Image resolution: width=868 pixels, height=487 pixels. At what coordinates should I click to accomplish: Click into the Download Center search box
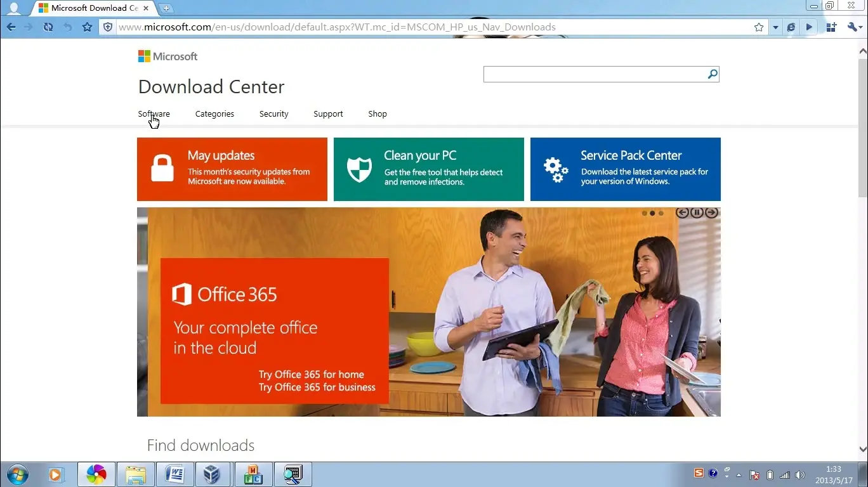(x=595, y=74)
